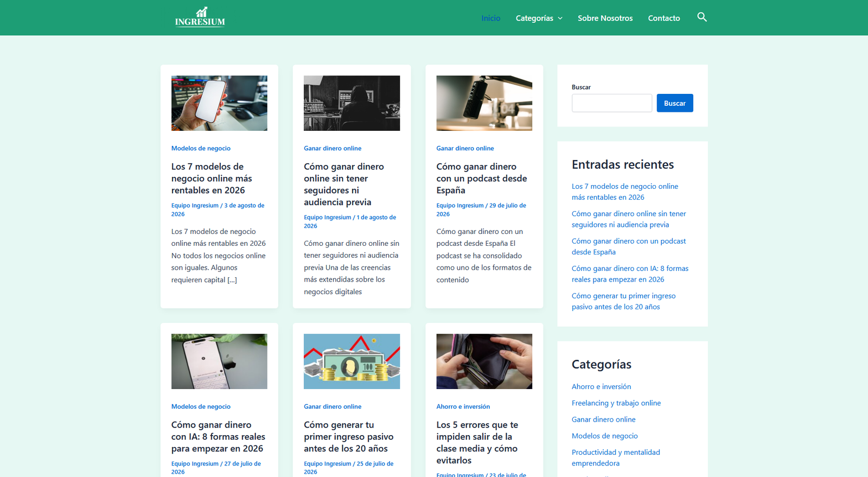The image size is (868, 477).
Task: Focus the Buscar search input field
Action: (x=611, y=103)
